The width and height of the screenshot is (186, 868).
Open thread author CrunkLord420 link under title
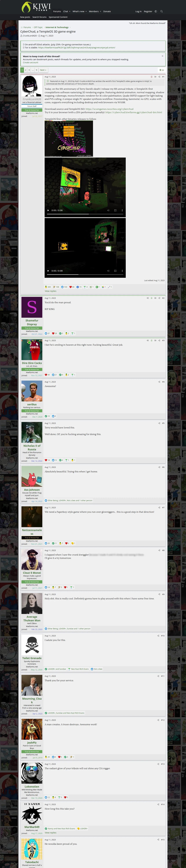click(x=30, y=36)
